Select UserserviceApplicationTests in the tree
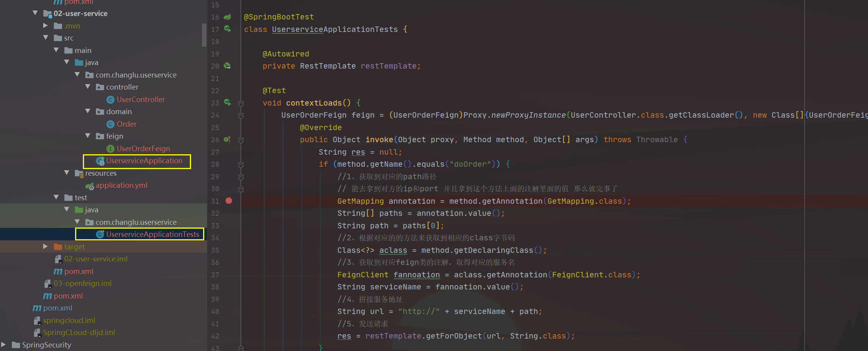 click(153, 235)
